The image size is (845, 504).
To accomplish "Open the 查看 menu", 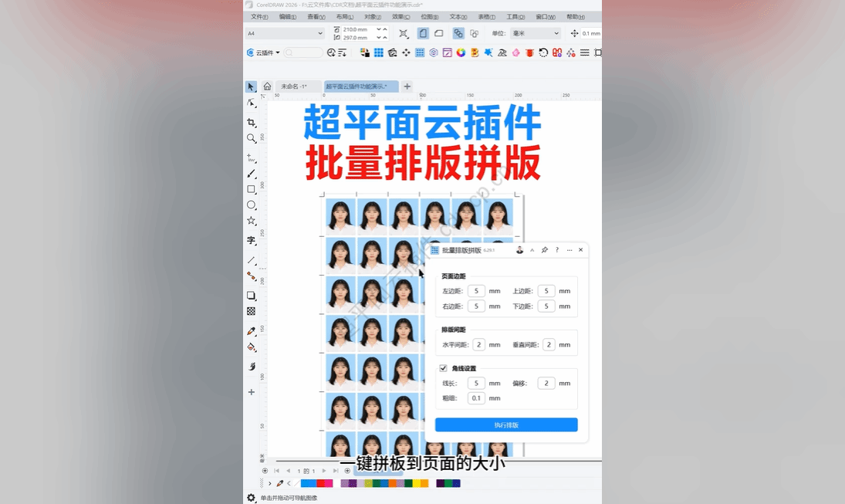I will click(316, 17).
